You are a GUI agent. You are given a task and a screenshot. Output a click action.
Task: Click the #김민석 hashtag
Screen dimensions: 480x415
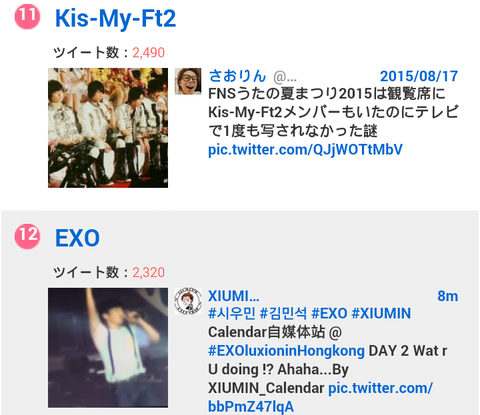coord(283,314)
